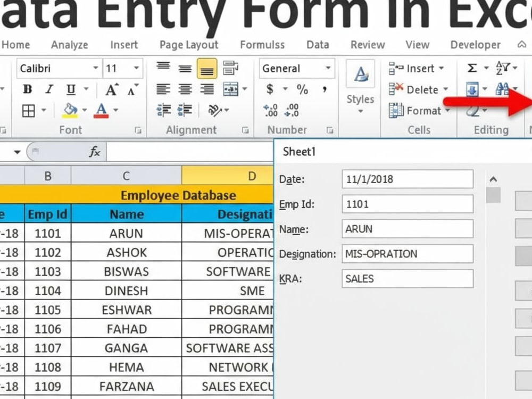The height and width of the screenshot is (399, 532).
Task: Increase indent icon
Action: tap(185, 111)
